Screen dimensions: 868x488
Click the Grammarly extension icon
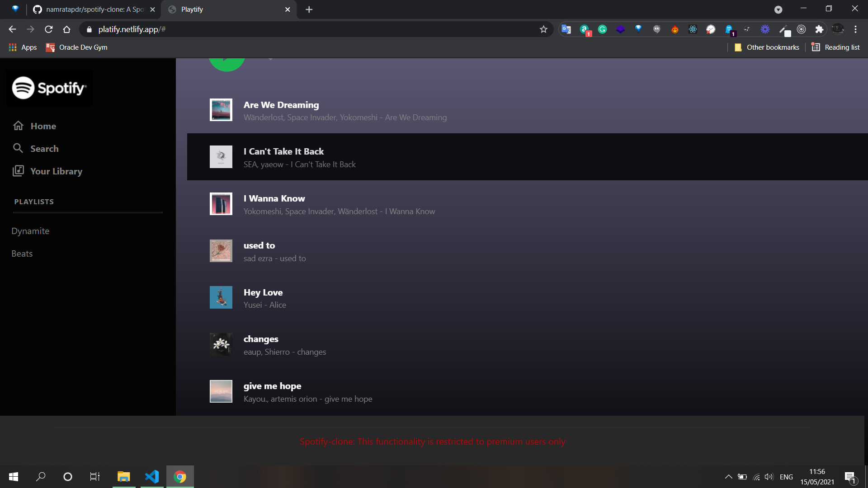point(602,29)
